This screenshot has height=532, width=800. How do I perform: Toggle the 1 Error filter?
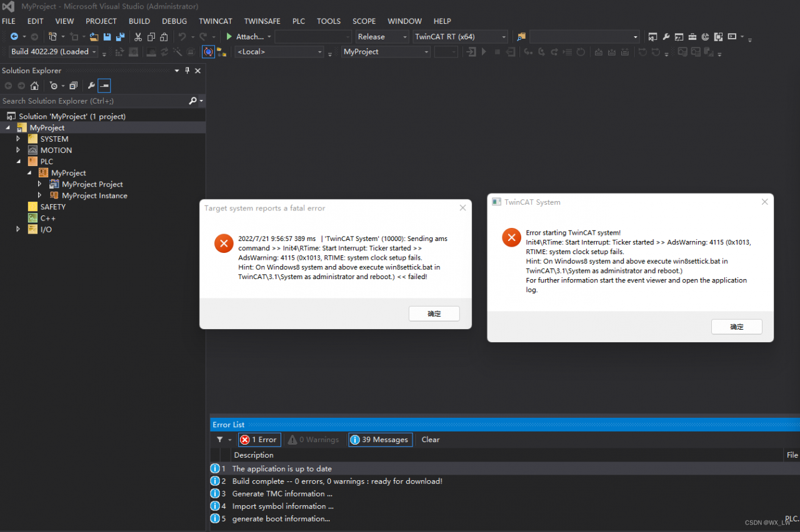point(259,440)
